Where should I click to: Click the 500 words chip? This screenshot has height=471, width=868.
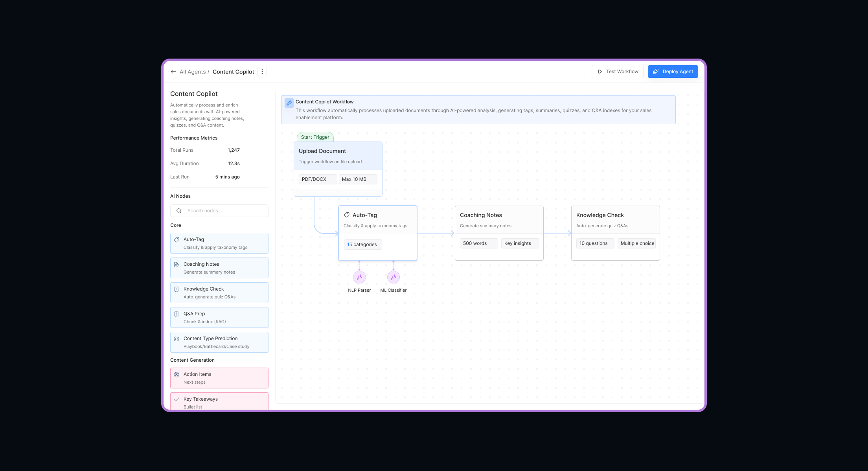pyautogui.click(x=479, y=243)
